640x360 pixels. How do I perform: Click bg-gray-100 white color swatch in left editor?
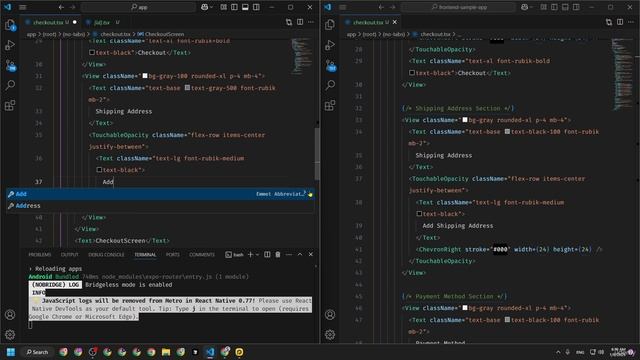pyautogui.click(x=144, y=76)
